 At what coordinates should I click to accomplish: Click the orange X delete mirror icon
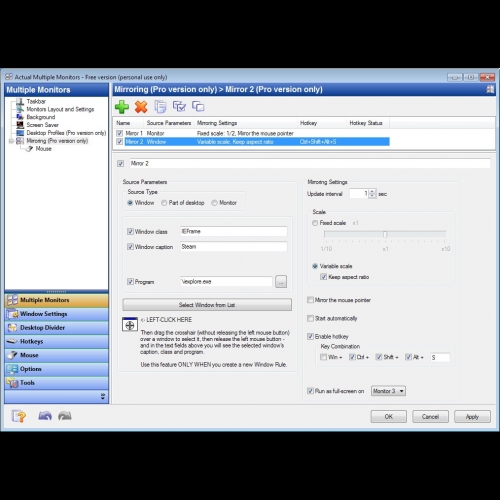141,107
